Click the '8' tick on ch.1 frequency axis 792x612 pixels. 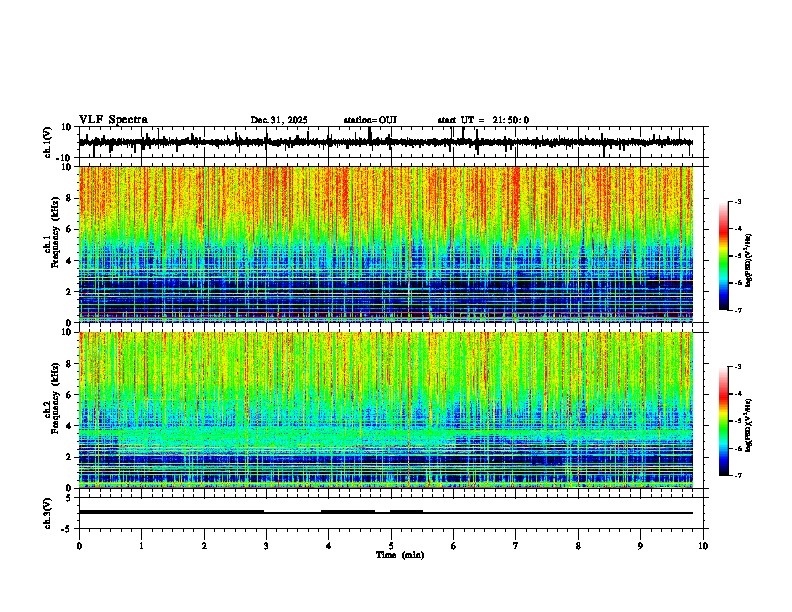(x=70, y=198)
